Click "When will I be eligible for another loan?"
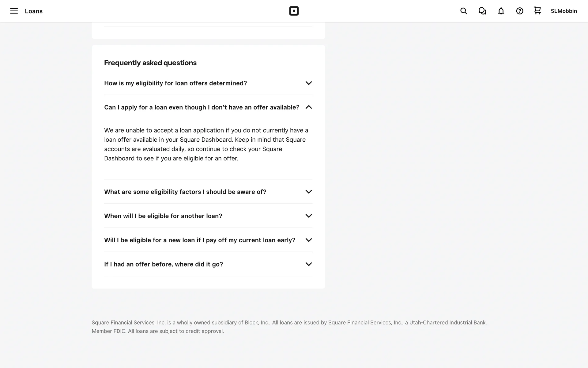This screenshot has height=368, width=588. point(163,216)
